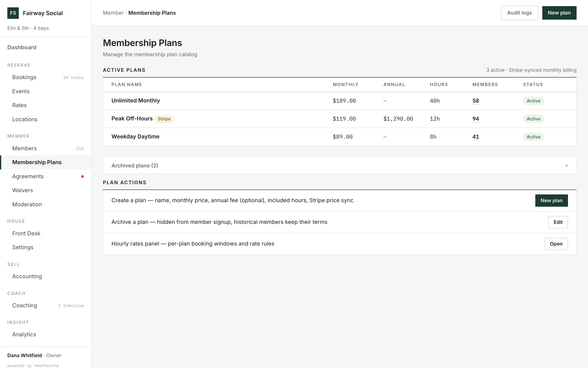This screenshot has width=588, height=368.
Task: Open Rates page
Action: [x=46, y=105]
